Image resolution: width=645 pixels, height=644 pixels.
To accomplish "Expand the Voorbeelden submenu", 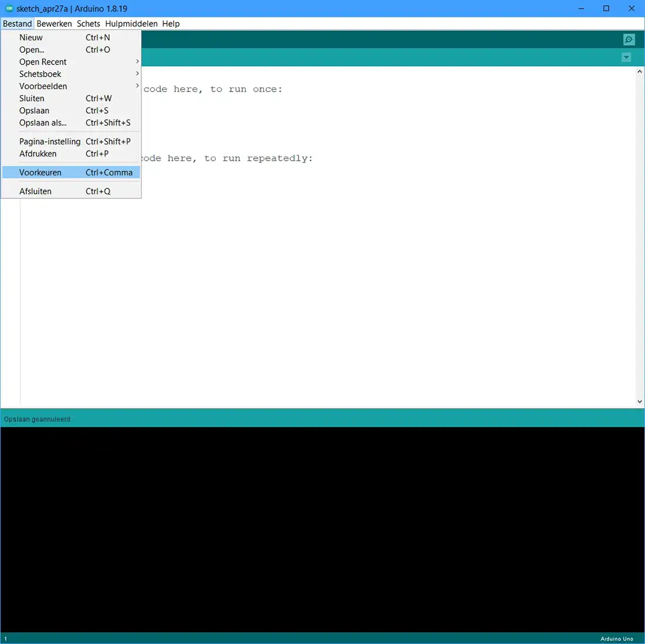I will coord(70,86).
